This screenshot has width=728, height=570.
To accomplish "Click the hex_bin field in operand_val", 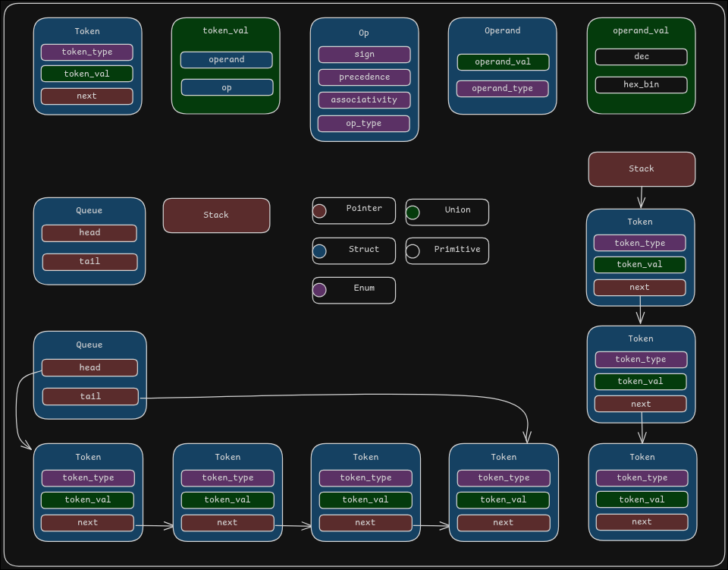I will (x=640, y=85).
